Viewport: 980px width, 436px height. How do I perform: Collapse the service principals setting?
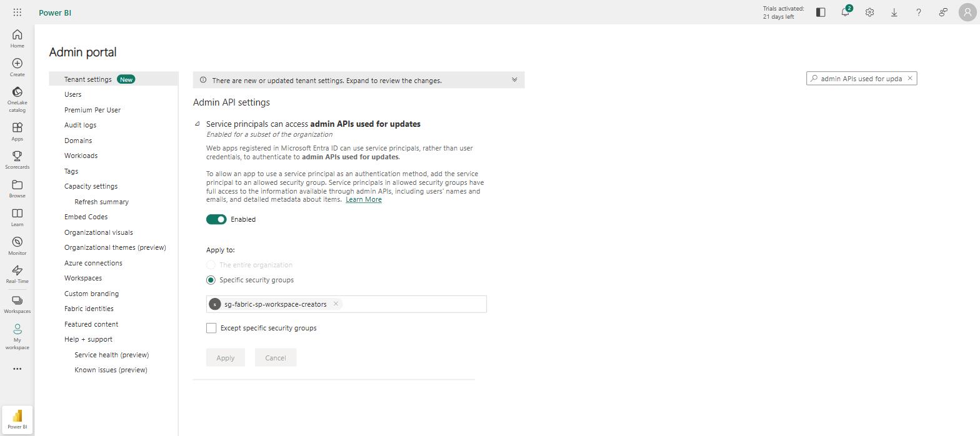(197, 124)
